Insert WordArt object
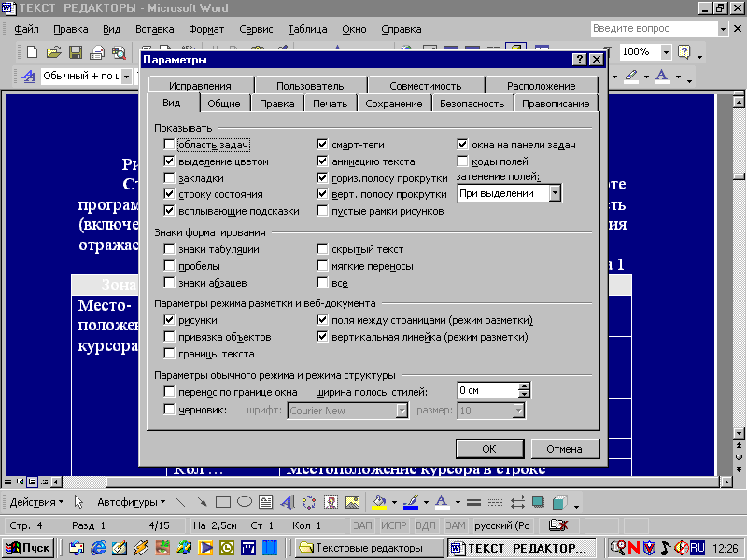The width and height of the screenshot is (747, 560). (x=288, y=502)
